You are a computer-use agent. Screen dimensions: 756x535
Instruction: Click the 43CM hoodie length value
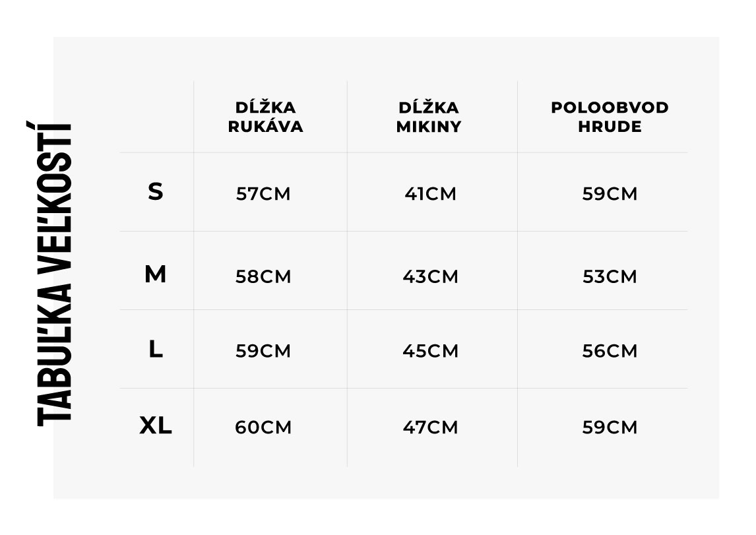click(x=431, y=276)
